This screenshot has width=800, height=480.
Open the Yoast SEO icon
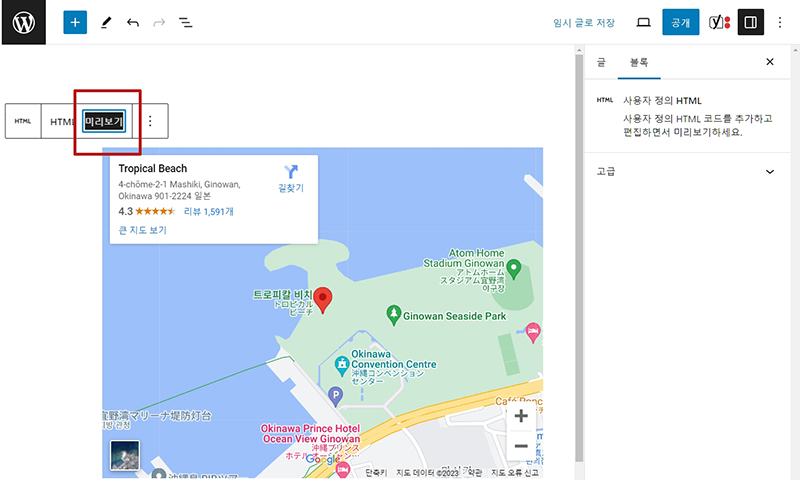[x=719, y=22]
